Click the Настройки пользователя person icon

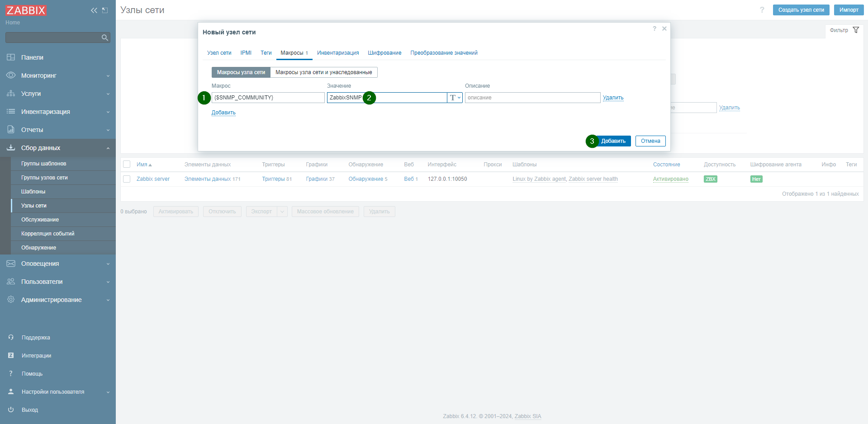pos(11,392)
